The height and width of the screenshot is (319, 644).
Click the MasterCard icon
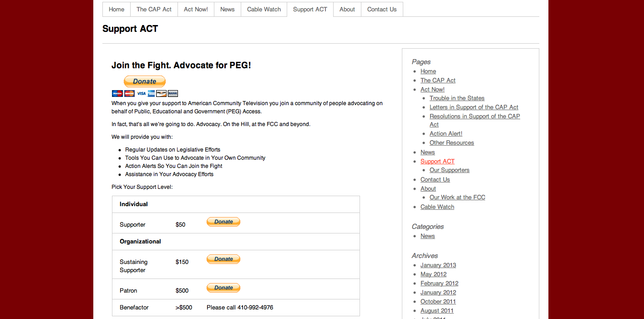tap(129, 94)
